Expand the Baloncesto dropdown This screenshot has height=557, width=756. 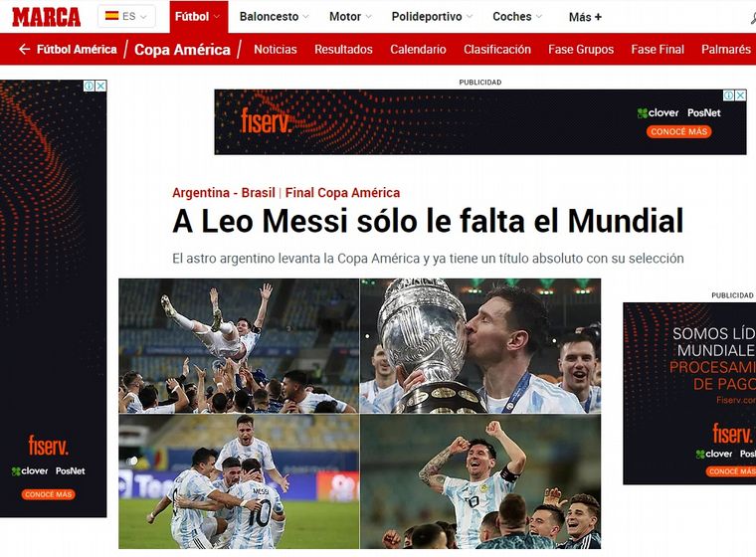click(274, 16)
